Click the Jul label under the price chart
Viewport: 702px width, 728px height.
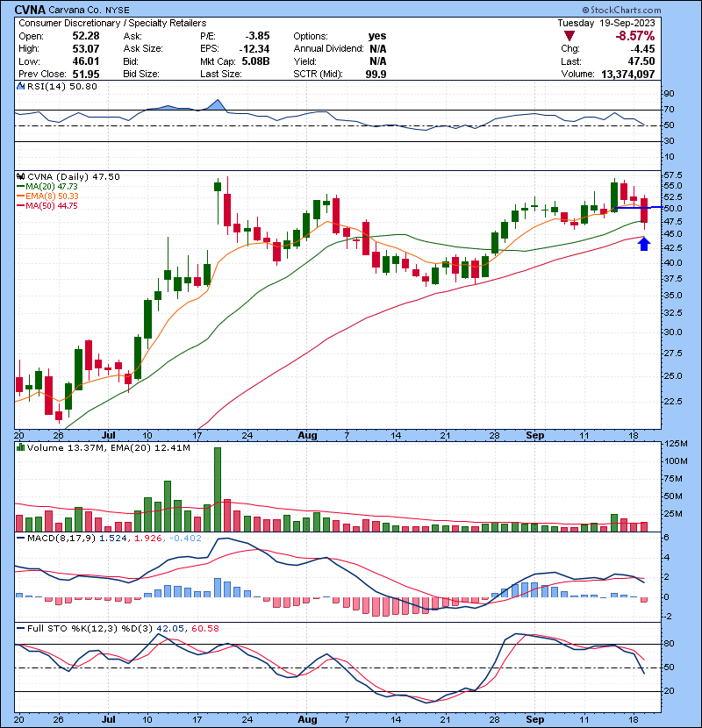pyautogui.click(x=108, y=435)
